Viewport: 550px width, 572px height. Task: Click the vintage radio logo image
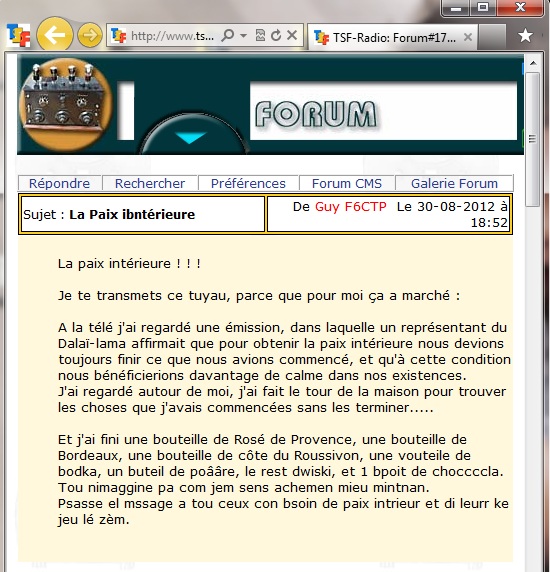[x=65, y=105]
